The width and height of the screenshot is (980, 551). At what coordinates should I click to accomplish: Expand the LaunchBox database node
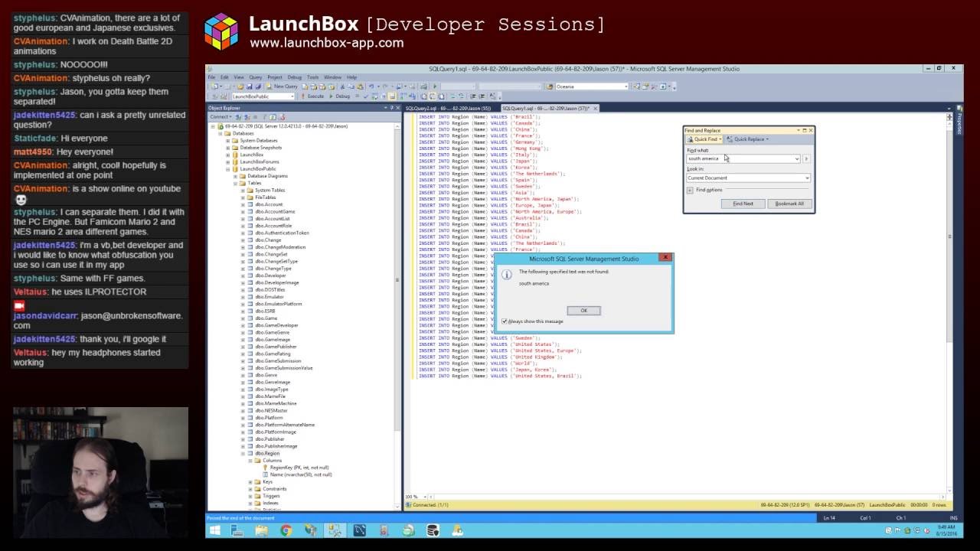click(x=227, y=155)
